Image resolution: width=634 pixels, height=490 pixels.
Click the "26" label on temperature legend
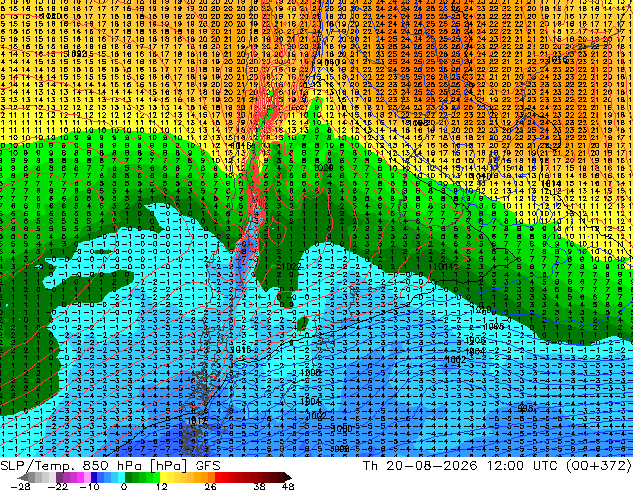pyautogui.click(x=210, y=486)
